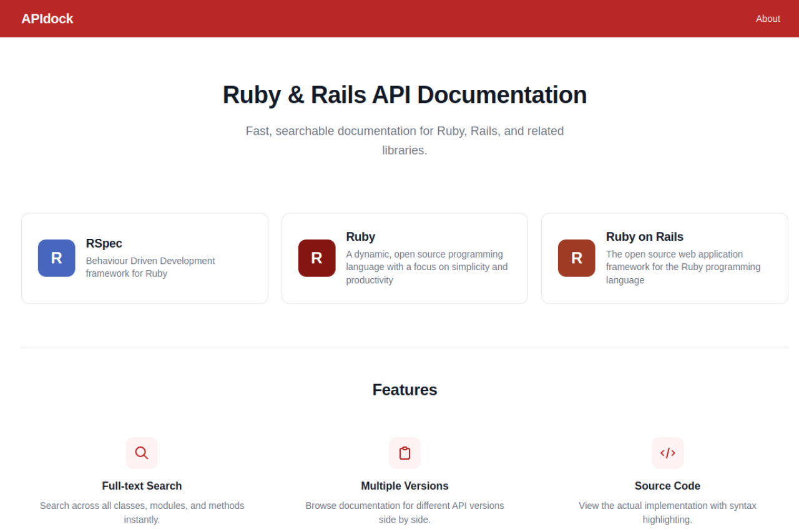799x532 pixels.
Task: Click the RSpec Behaviour Driven Development description
Action: [150, 267]
